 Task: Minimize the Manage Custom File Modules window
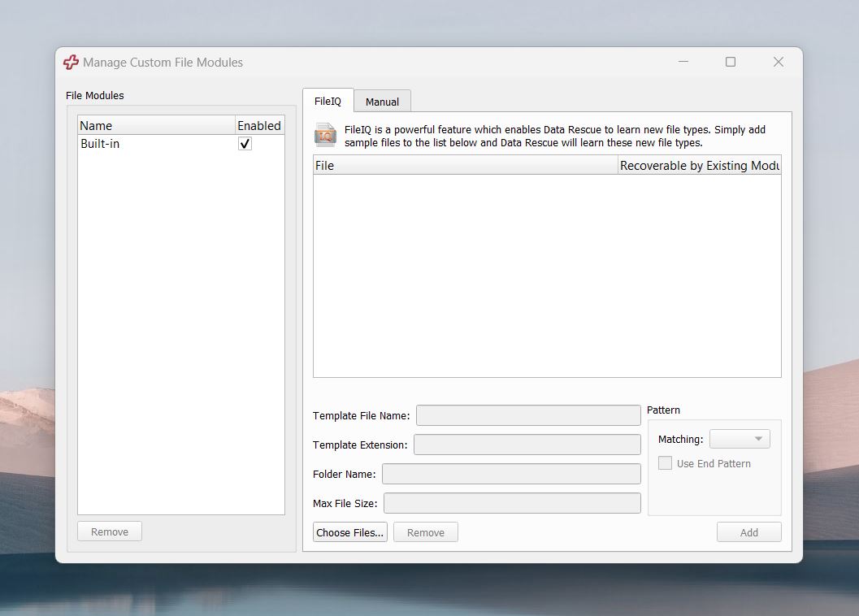[683, 62]
